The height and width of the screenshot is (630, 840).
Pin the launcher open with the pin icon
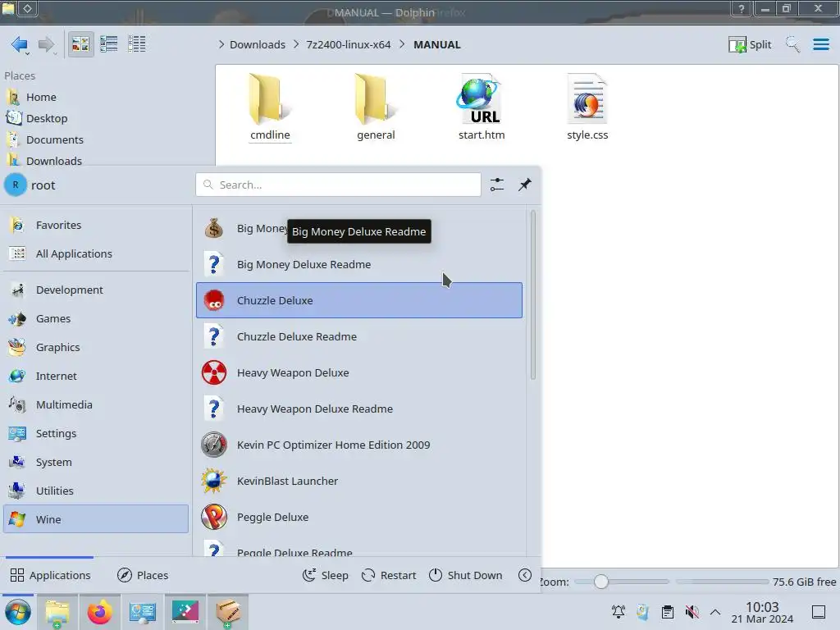pos(524,185)
